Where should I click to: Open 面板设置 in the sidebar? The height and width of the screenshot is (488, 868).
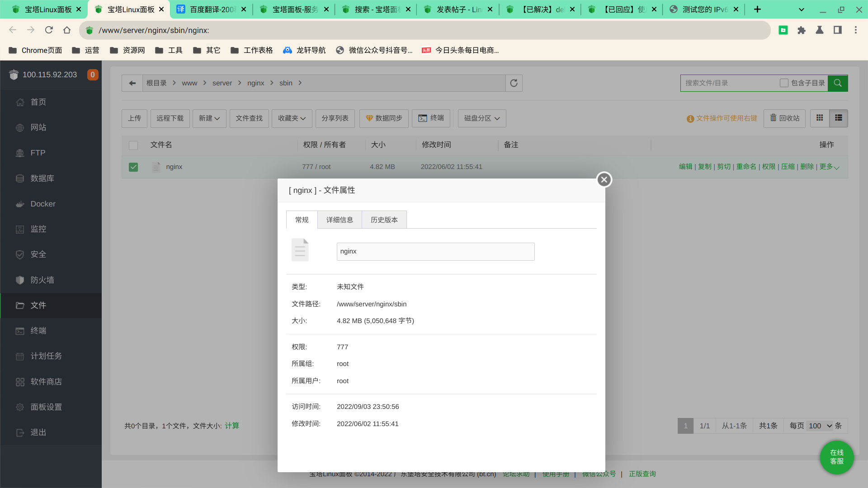pos(51,407)
